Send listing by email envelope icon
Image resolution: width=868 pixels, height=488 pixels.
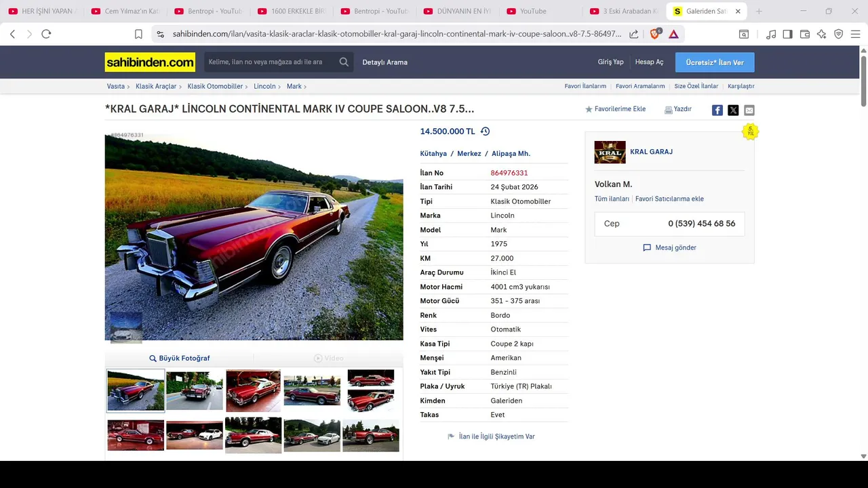(749, 110)
